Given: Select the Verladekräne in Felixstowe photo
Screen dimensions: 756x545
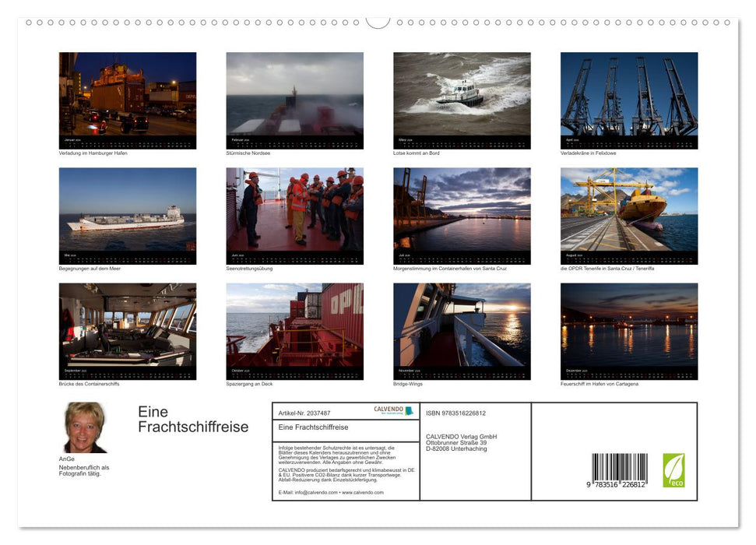Looking at the screenshot, I should click(x=629, y=95).
